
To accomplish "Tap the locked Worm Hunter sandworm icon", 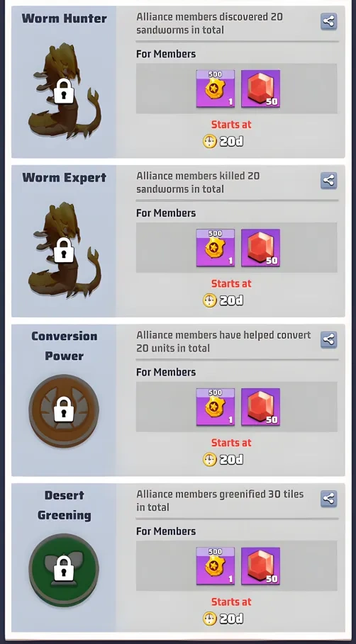I will click(65, 91).
